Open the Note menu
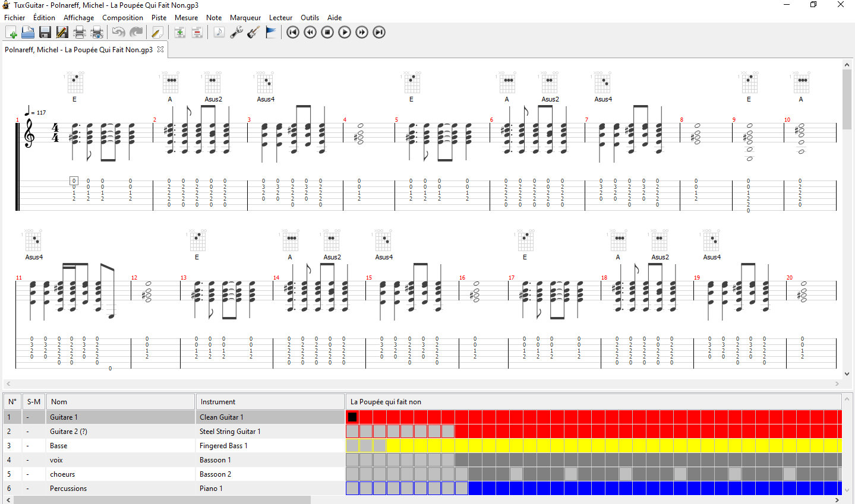855x504 pixels. click(x=214, y=18)
